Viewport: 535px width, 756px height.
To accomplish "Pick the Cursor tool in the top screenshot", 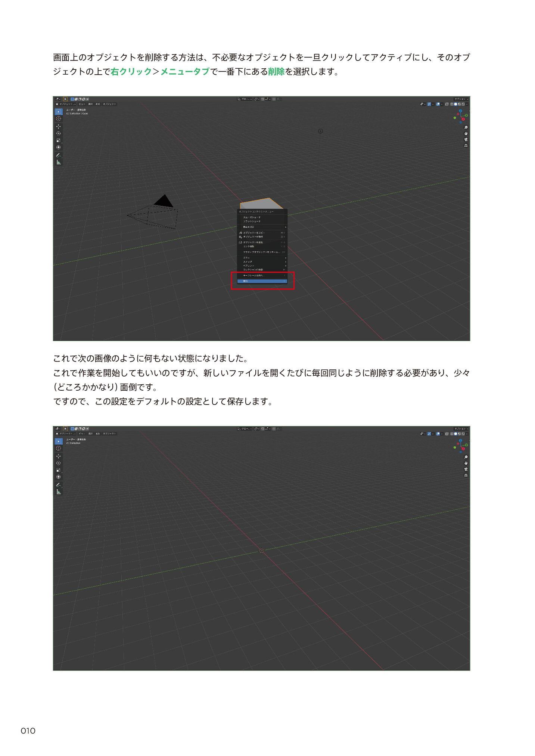I will coord(58,119).
